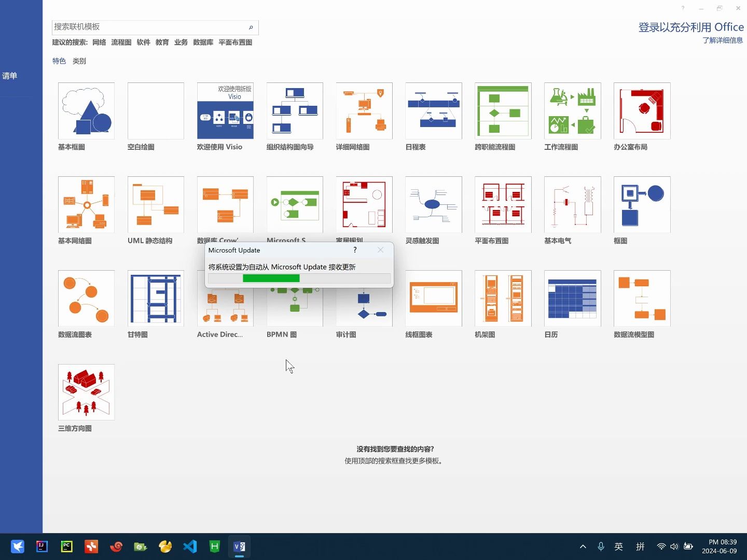Open the clock showing PM 08:39
Screen dimensions: 747x560
720,547
